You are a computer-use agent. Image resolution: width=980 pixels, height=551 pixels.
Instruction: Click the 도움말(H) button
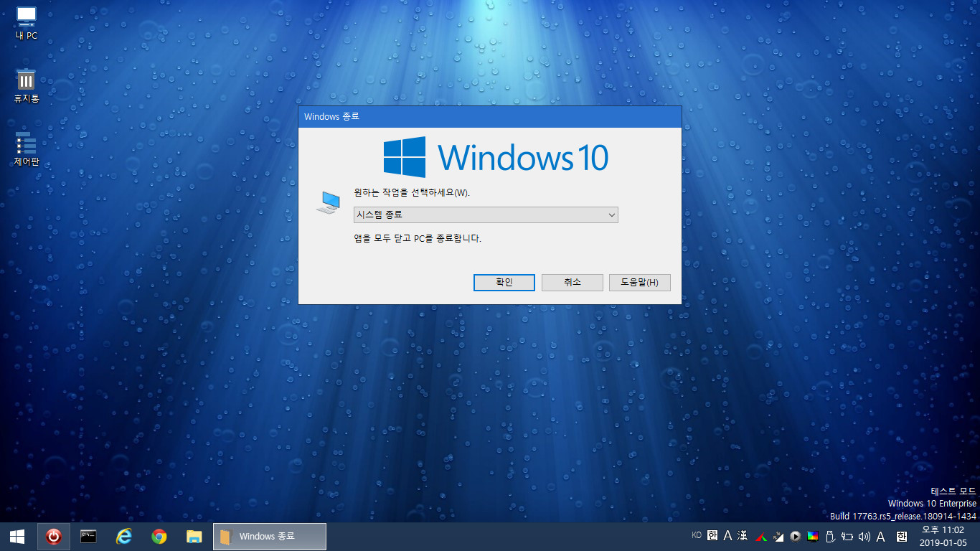tap(640, 283)
